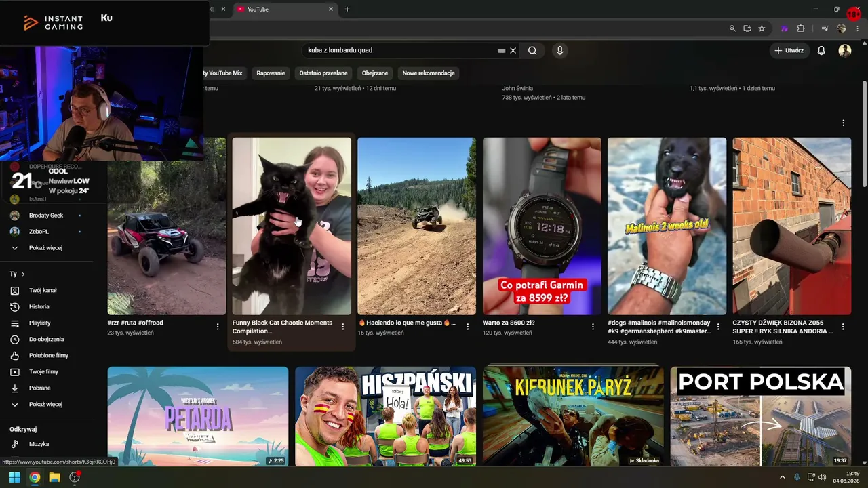
Task: Click the Windows Start button
Action: (14, 477)
